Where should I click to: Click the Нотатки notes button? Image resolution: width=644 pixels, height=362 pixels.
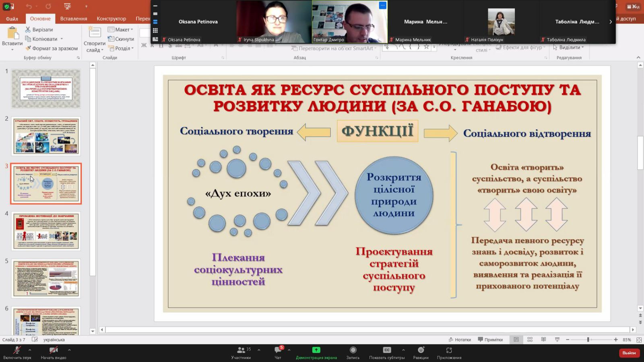point(460,339)
